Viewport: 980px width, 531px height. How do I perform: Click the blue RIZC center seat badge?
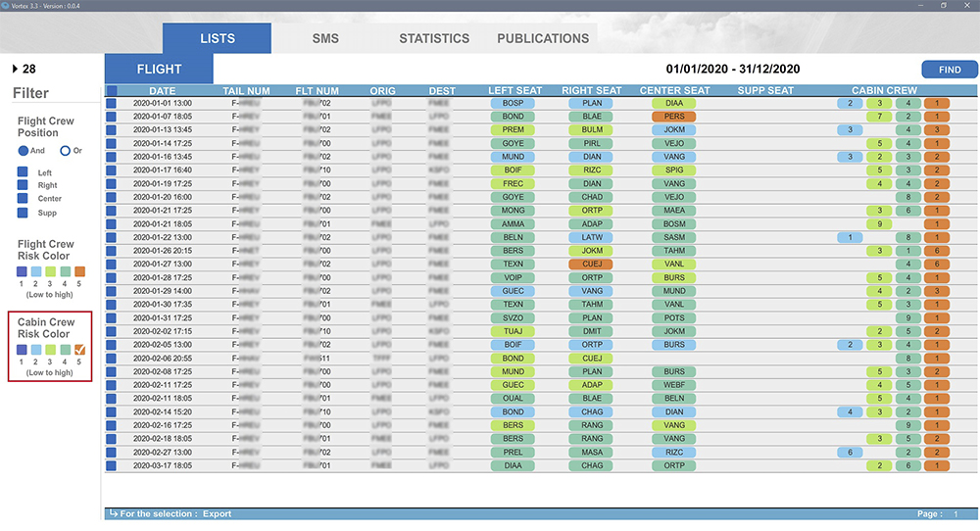point(674,453)
